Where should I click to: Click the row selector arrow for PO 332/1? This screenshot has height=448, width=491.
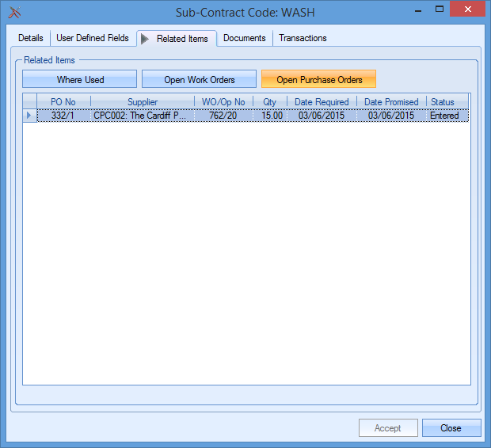[29, 116]
